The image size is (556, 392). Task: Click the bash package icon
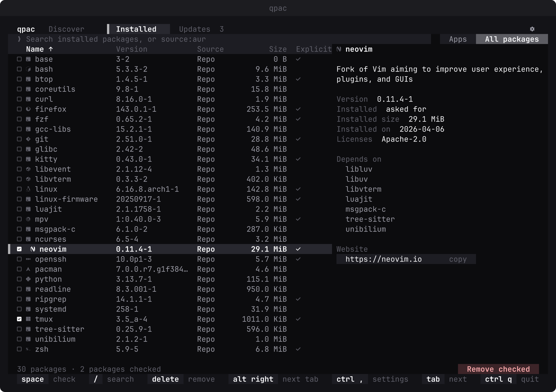point(28,69)
